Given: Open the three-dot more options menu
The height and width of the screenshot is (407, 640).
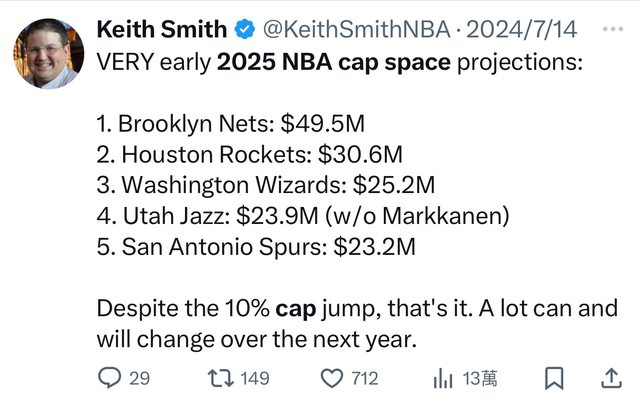Looking at the screenshot, I should (609, 29).
